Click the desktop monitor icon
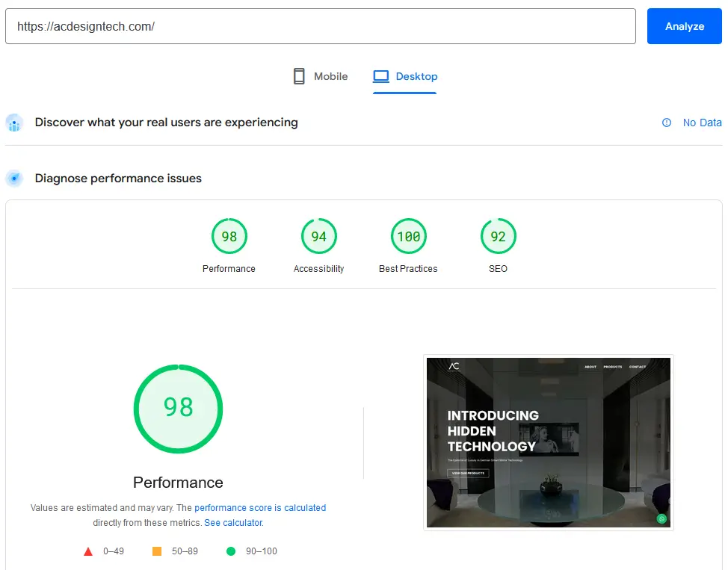 (x=381, y=76)
